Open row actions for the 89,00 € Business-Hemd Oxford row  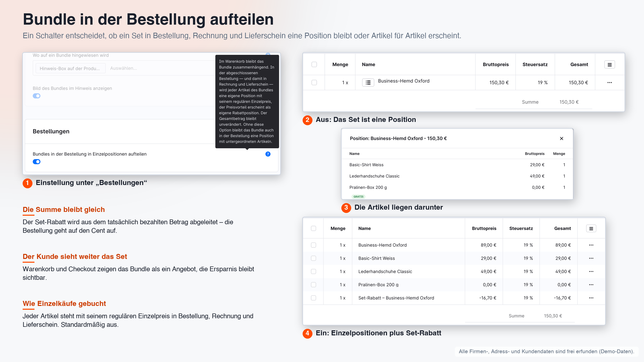click(591, 245)
